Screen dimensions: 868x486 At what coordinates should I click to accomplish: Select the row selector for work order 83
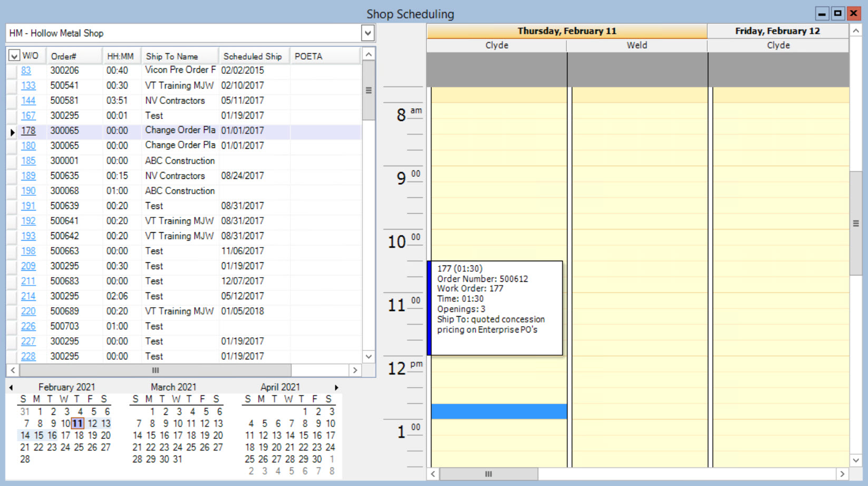tap(12, 71)
